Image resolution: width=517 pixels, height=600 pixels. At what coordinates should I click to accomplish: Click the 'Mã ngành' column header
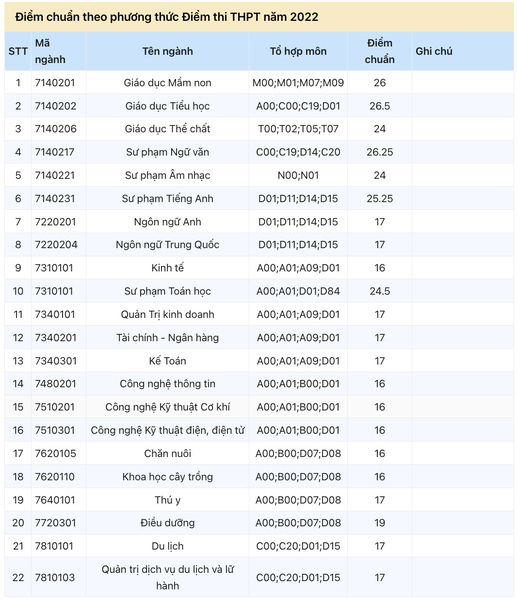pos(50,51)
